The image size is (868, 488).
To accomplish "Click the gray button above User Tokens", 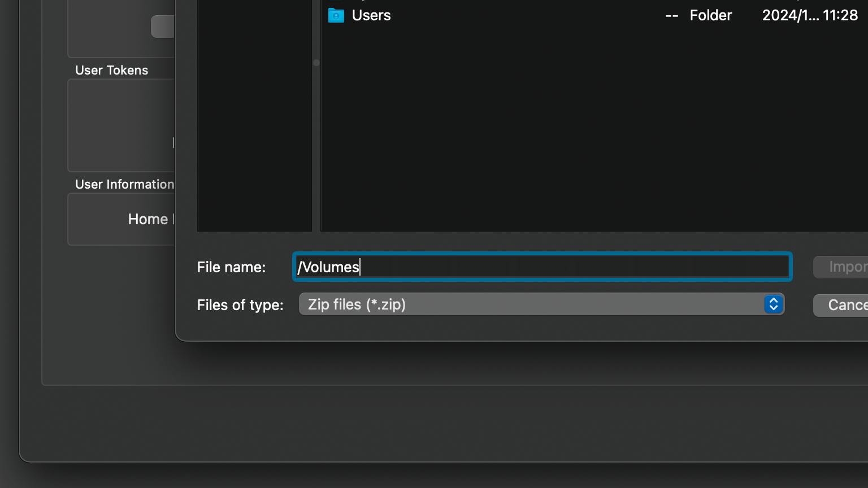I will pos(163,27).
